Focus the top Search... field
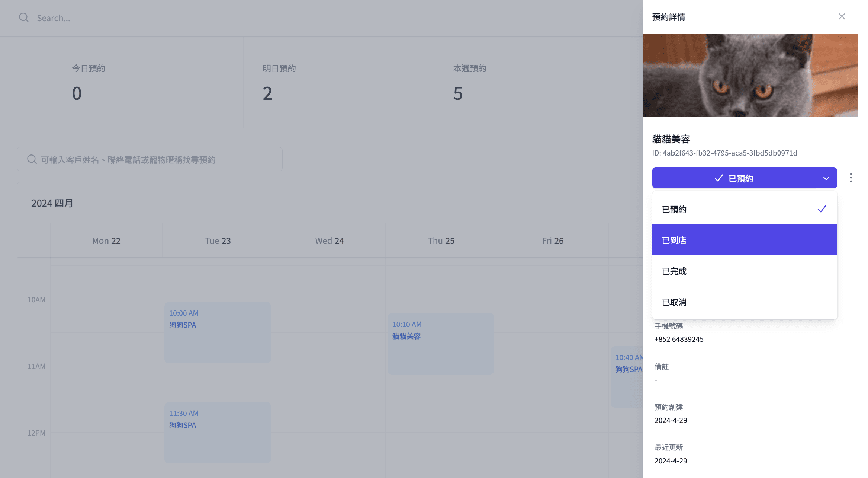The width and height of the screenshot is (868, 478). click(x=53, y=18)
